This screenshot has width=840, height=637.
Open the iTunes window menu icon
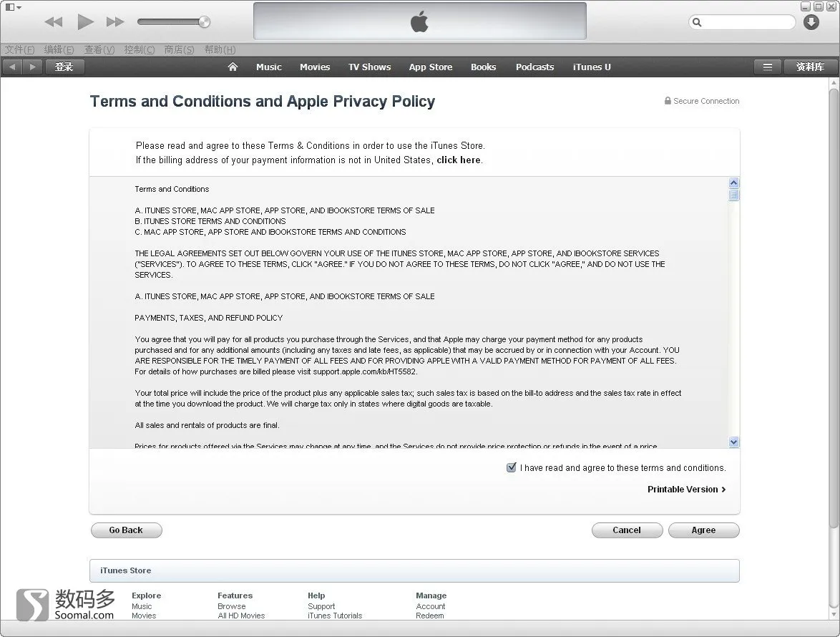(x=13, y=7)
